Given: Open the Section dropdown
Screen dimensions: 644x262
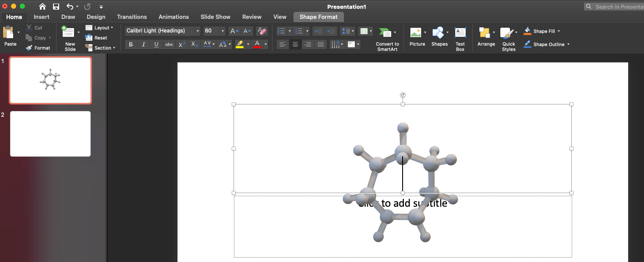Looking at the screenshot, I should [x=100, y=48].
